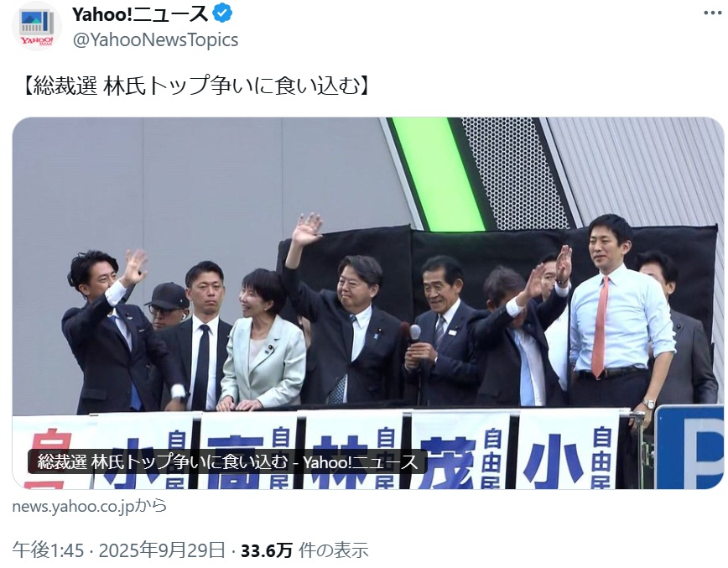Click the overlay article title caption
The width and height of the screenshot is (728, 568).
click(227, 461)
